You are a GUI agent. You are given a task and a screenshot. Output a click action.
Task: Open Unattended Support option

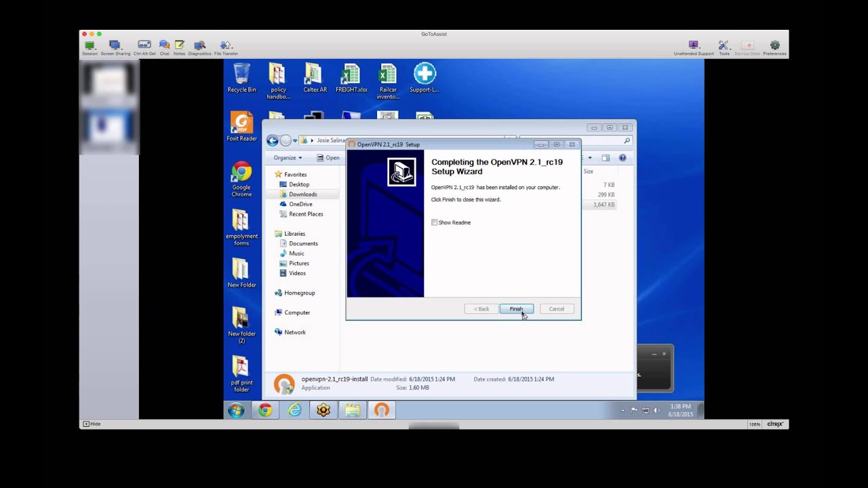[694, 47]
